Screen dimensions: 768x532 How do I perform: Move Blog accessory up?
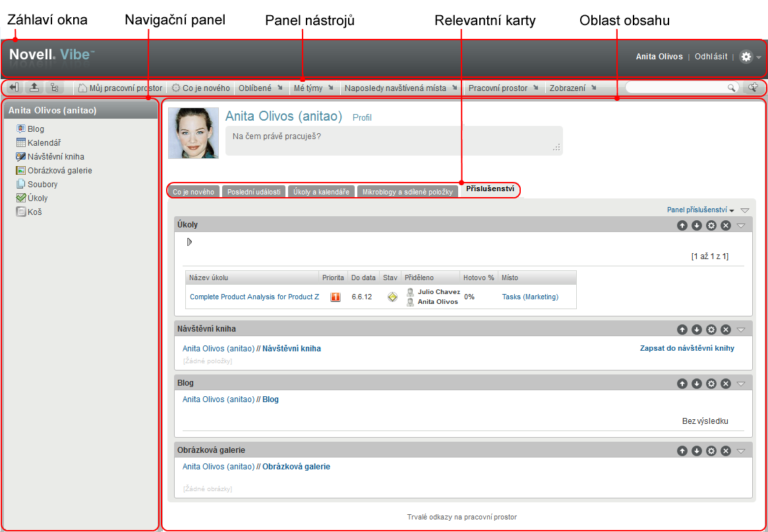coord(682,384)
